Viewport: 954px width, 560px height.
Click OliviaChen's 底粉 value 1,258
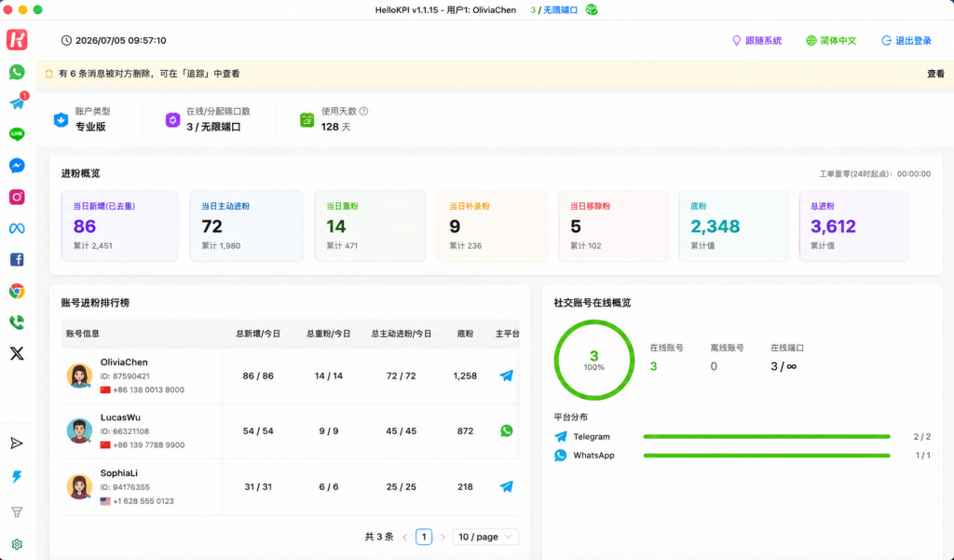tap(465, 376)
